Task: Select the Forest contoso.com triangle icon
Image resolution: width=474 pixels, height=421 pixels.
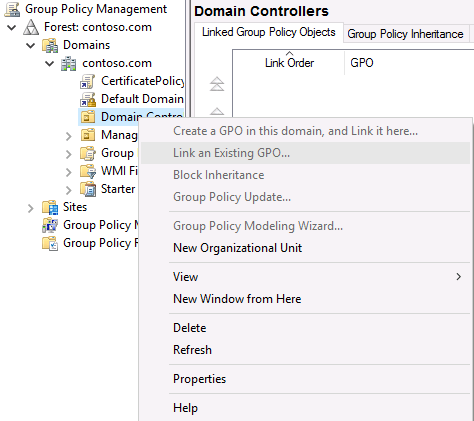Action: [x=31, y=27]
